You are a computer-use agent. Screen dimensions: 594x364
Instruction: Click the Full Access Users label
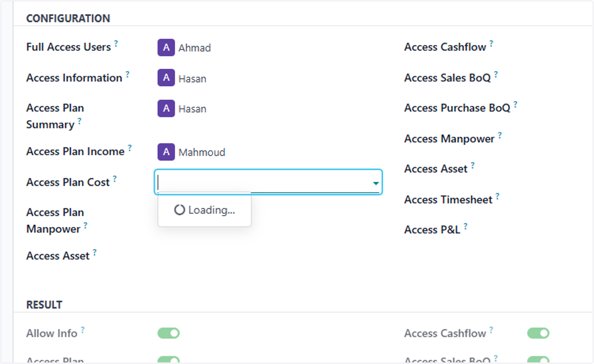click(x=68, y=47)
